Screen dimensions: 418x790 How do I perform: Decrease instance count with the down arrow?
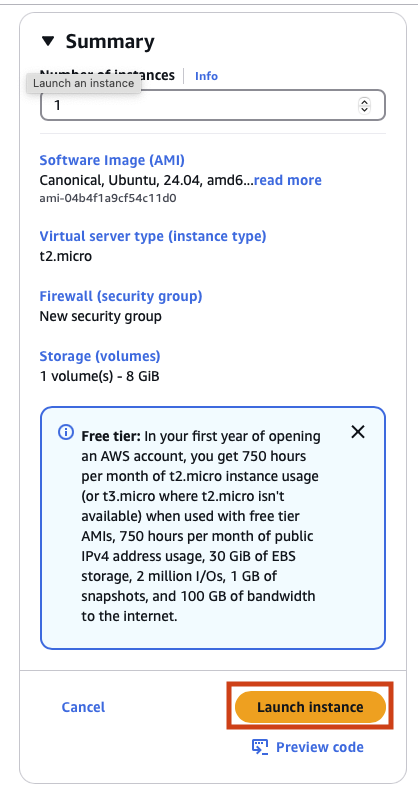point(364,109)
